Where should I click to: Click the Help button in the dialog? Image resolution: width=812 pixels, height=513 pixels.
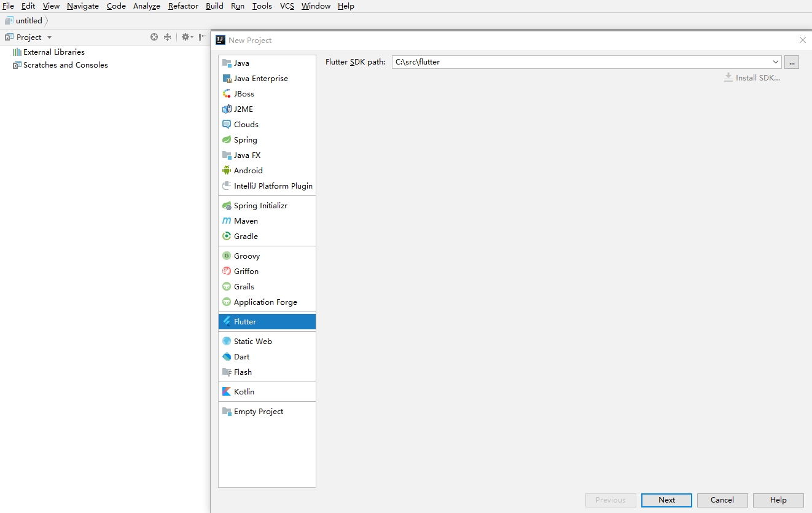click(x=778, y=500)
